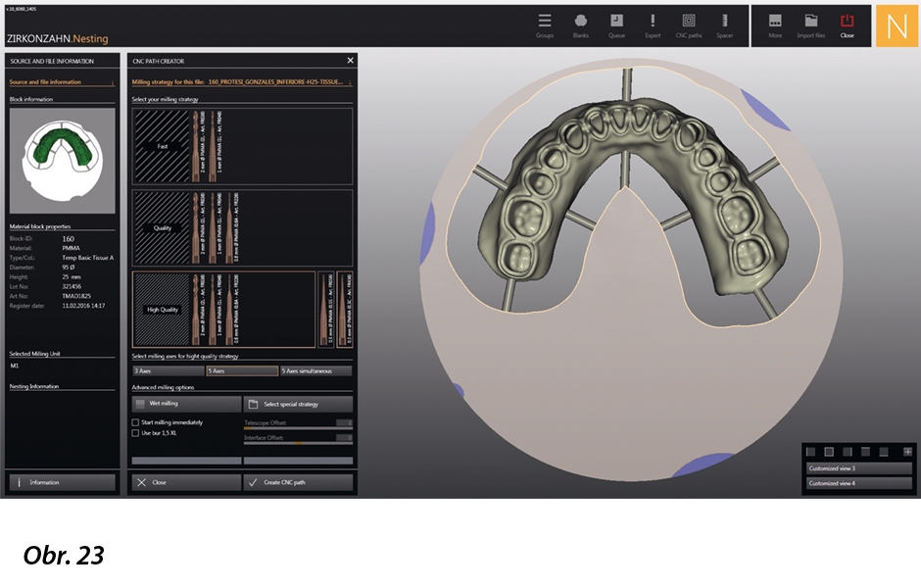Adjust the Telescope Offset slider
This screenshot has height=588, width=921.
[298, 428]
